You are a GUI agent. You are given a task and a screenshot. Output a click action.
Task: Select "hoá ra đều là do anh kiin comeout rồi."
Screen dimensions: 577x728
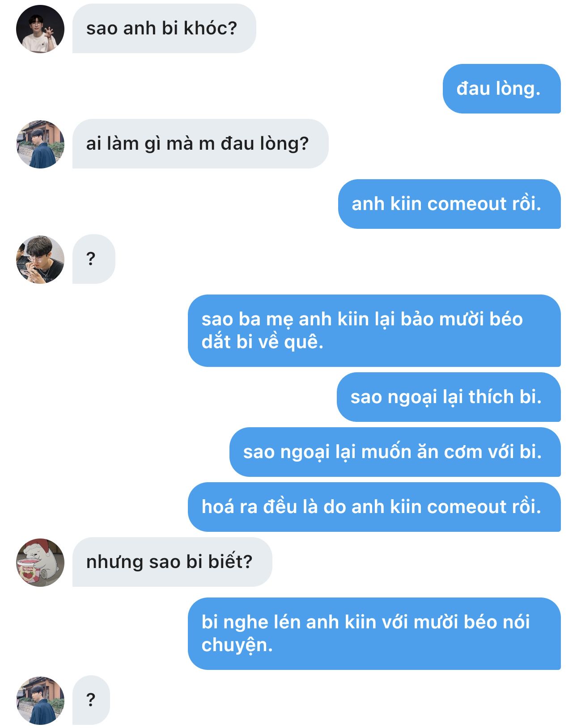click(x=374, y=507)
